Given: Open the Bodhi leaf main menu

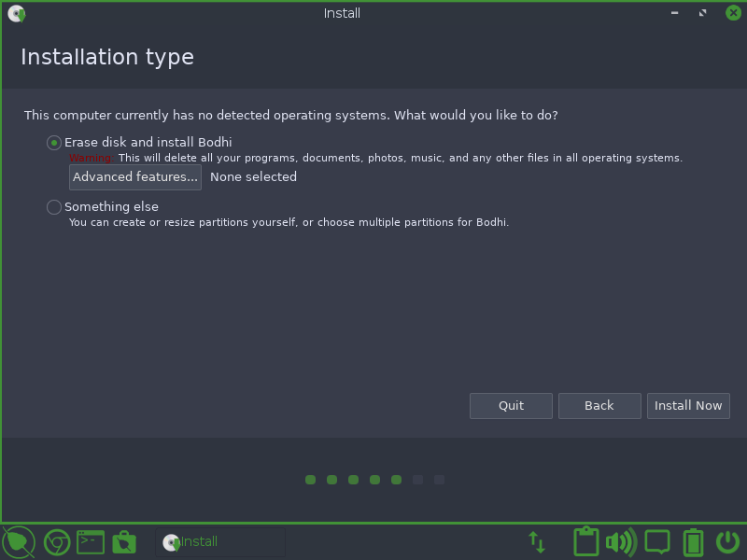Looking at the screenshot, I should pos(18,541).
